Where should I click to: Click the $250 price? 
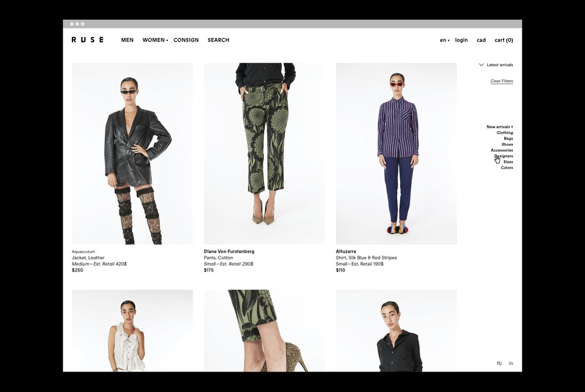point(78,270)
